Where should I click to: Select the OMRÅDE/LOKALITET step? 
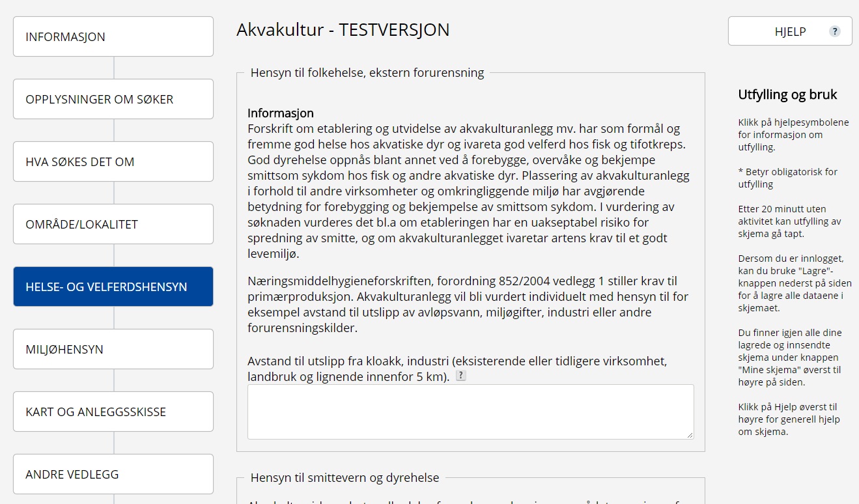point(113,225)
